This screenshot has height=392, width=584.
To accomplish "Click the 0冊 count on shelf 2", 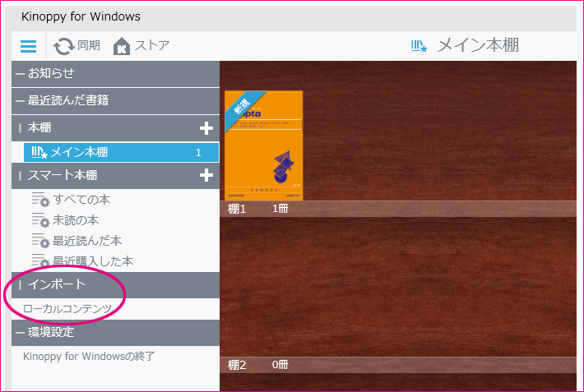I will coord(280,364).
